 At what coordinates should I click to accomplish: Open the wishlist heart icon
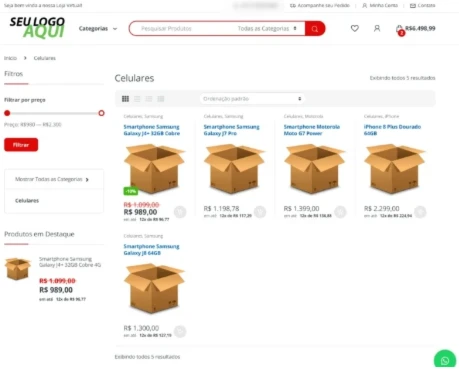(x=355, y=28)
